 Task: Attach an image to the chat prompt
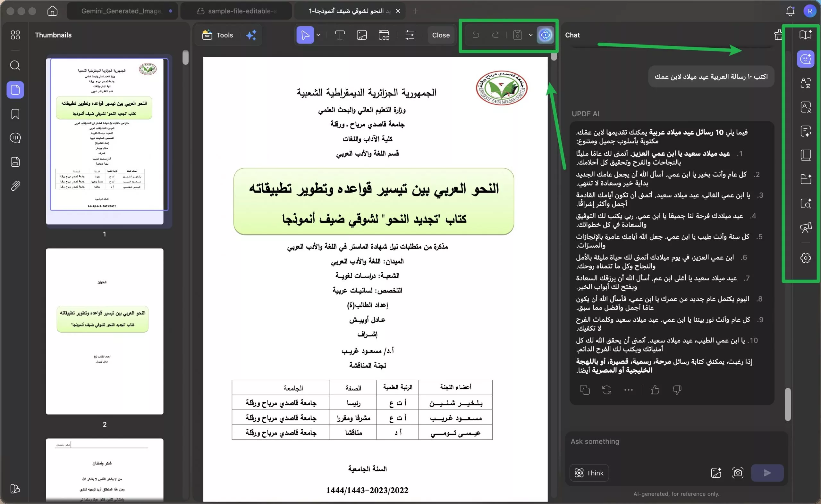[716, 472]
